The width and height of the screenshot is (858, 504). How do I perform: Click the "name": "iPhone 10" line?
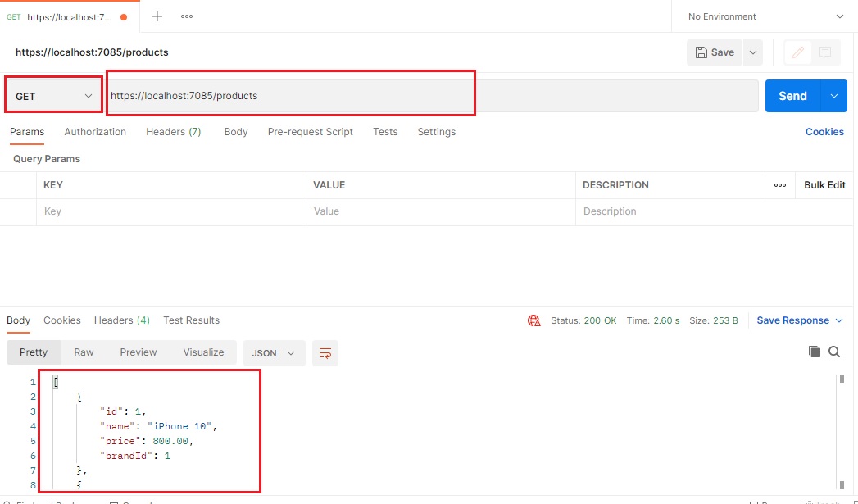pyautogui.click(x=159, y=426)
